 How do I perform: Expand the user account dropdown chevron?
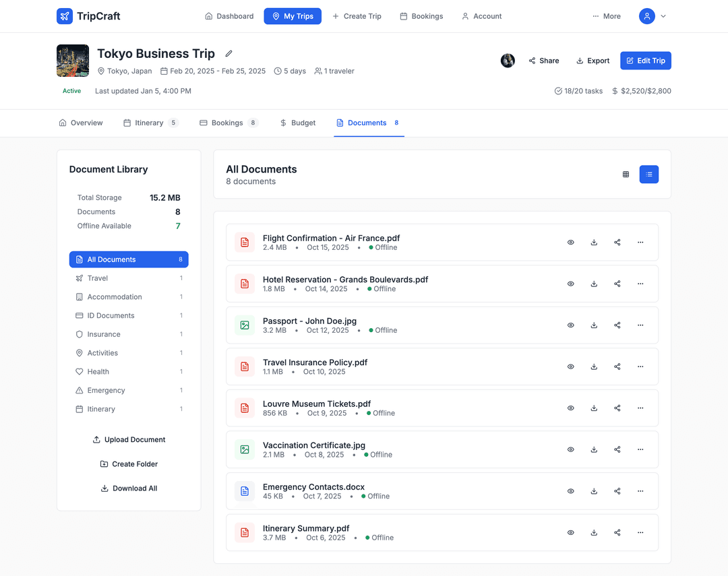[x=663, y=16]
